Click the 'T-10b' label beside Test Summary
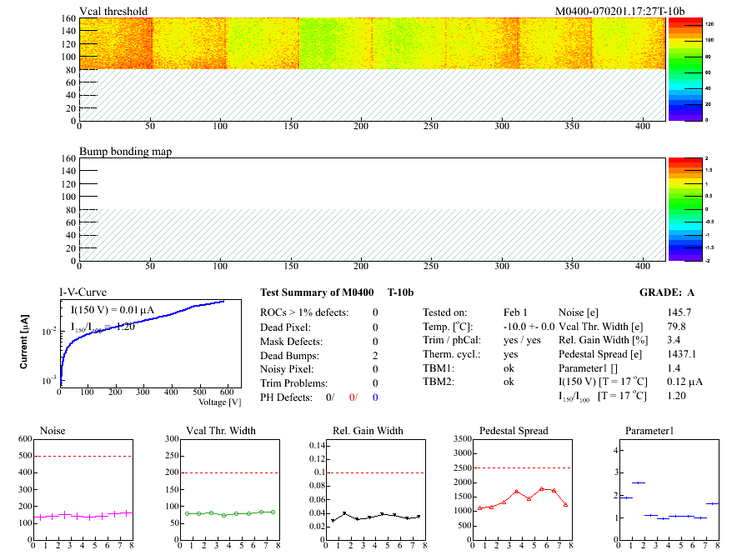The width and height of the screenshot is (747, 560). pyautogui.click(x=400, y=292)
